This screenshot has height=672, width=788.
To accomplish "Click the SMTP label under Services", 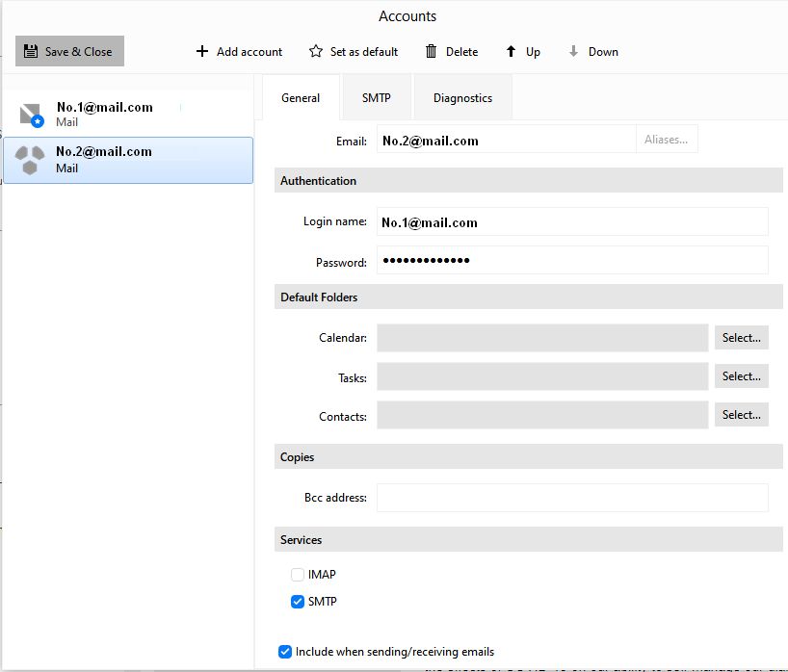I will pyautogui.click(x=322, y=602).
